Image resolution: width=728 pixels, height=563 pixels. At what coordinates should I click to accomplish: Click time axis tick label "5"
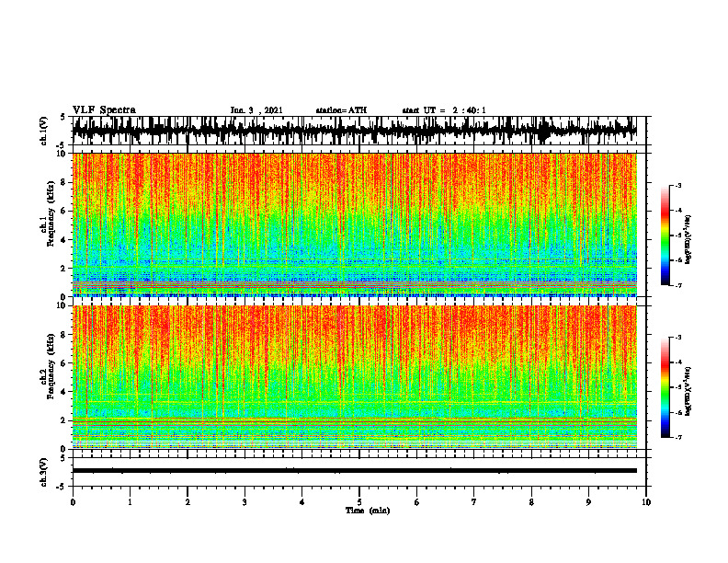pos(359,502)
